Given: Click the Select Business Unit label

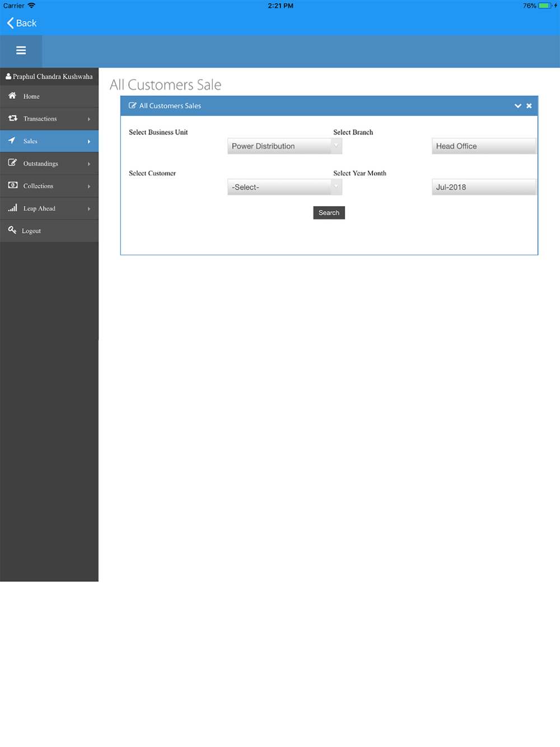Looking at the screenshot, I should (x=158, y=132).
